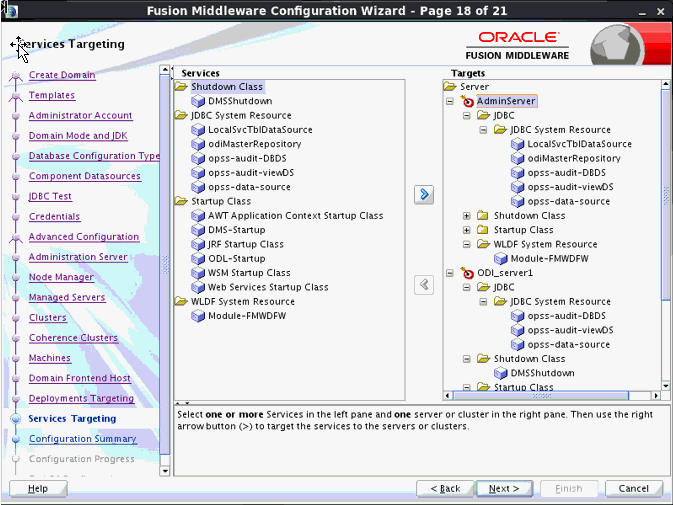Collapse JDBC folder under ODI_server1

coord(467,287)
